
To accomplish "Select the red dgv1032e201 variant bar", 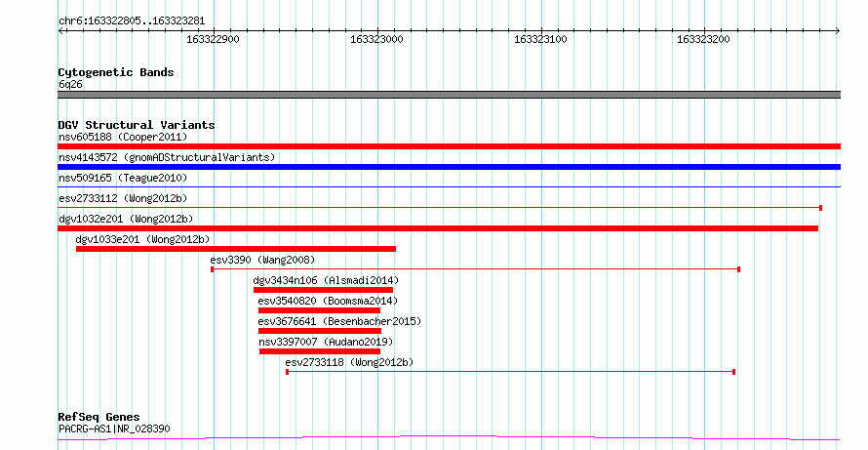I will tap(438, 228).
